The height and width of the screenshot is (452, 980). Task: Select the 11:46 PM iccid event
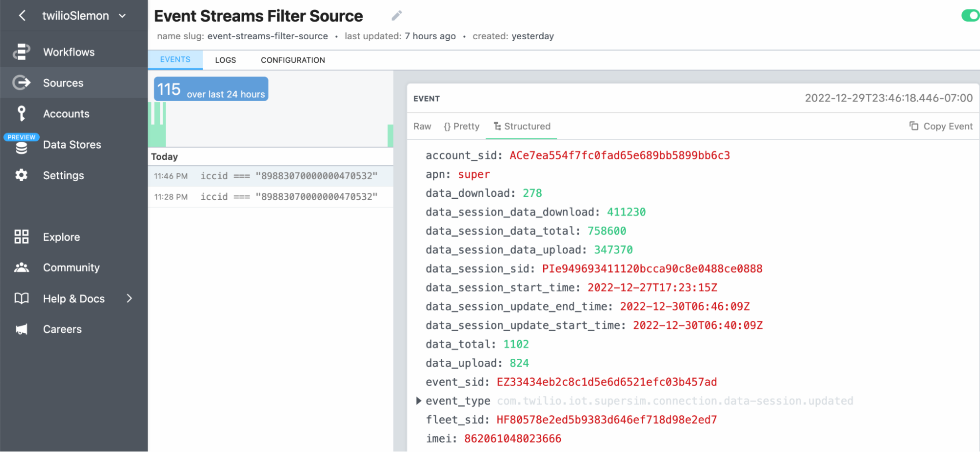click(271, 176)
